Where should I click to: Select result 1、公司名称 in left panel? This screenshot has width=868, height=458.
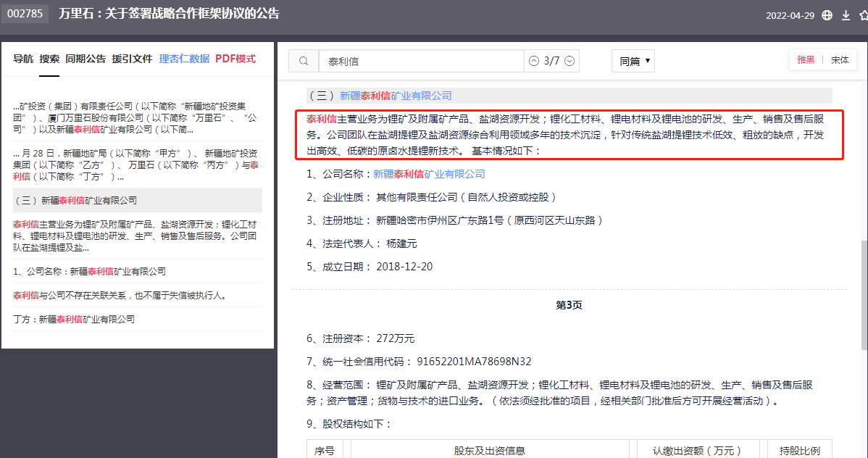(x=137, y=271)
